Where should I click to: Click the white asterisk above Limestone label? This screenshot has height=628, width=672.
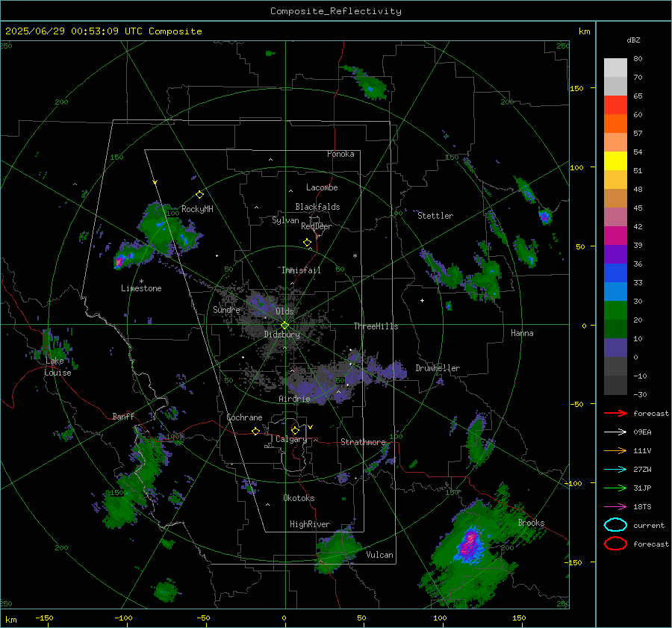(141, 282)
